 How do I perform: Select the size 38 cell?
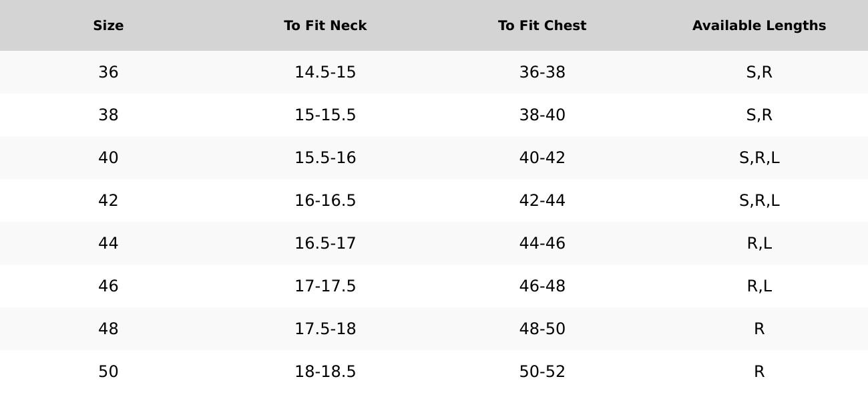108,115
